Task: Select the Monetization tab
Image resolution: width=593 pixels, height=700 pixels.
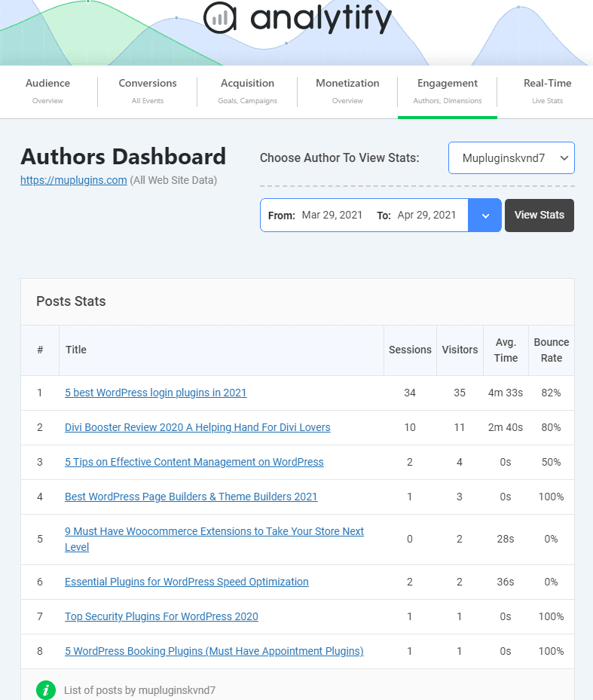Action: [x=347, y=91]
